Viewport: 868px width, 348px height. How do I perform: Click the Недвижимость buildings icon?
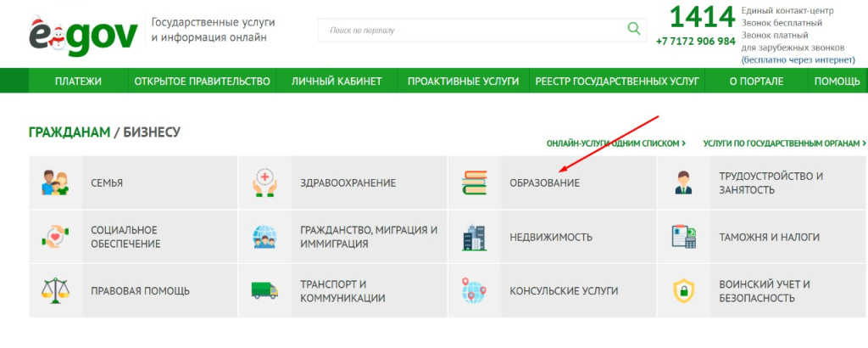click(475, 237)
